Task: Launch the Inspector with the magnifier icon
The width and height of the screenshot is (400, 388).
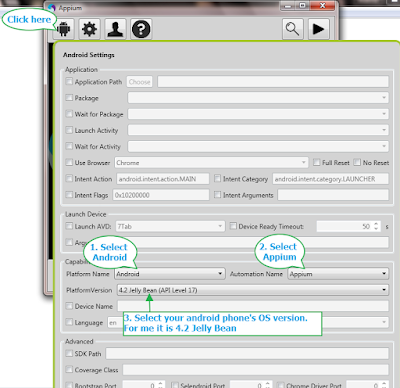Action: (x=293, y=29)
